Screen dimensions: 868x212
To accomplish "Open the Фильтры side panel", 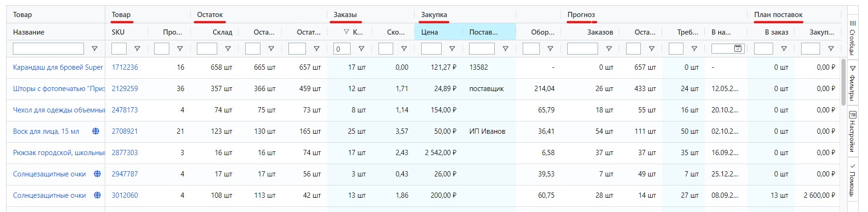I will point(852,83).
